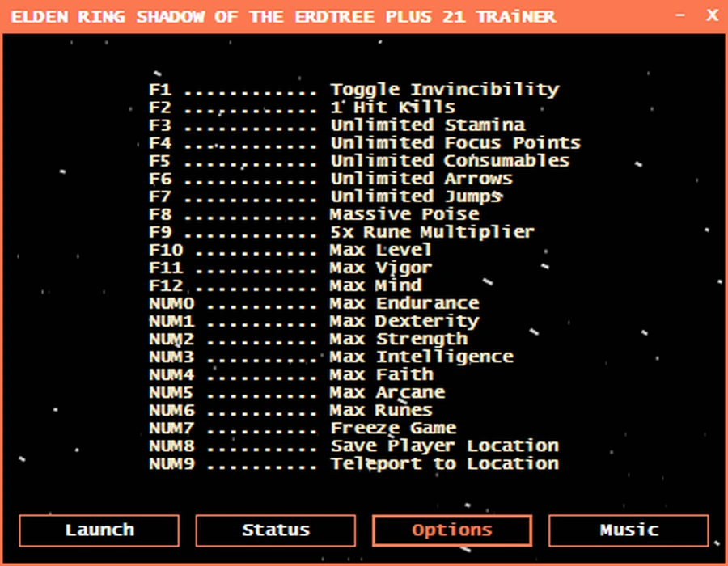Select the 5x Rune Multiplier line
The image size is (728, 566).
tap(341, 232)
